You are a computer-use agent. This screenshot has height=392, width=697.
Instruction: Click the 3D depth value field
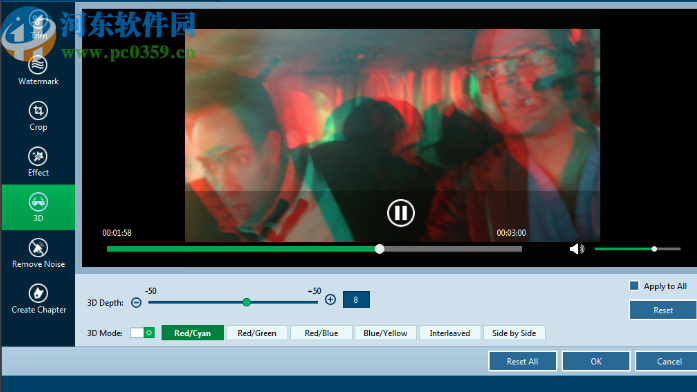pos(356,300)
